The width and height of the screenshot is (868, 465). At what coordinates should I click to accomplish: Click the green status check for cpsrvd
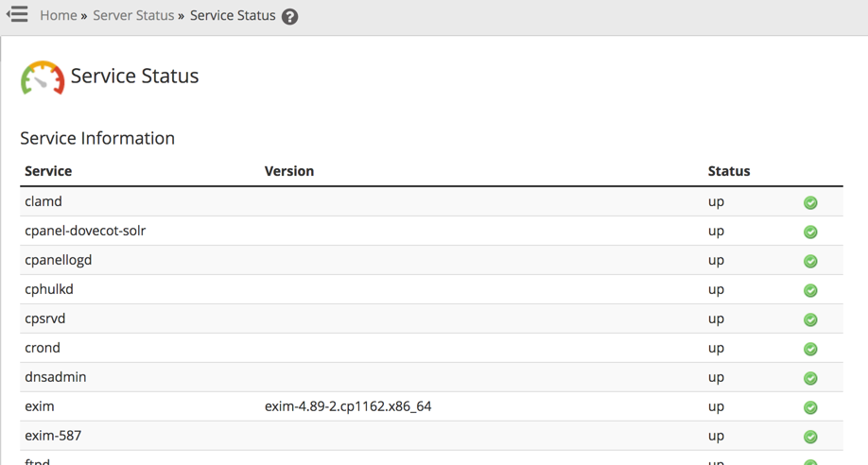pos(810,319)
